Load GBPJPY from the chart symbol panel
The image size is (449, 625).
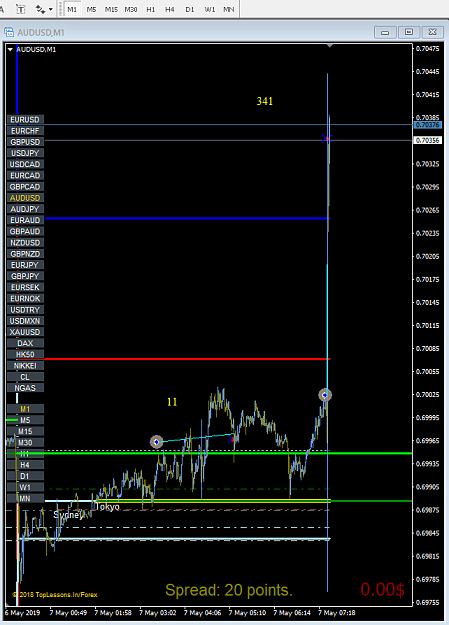25,276
